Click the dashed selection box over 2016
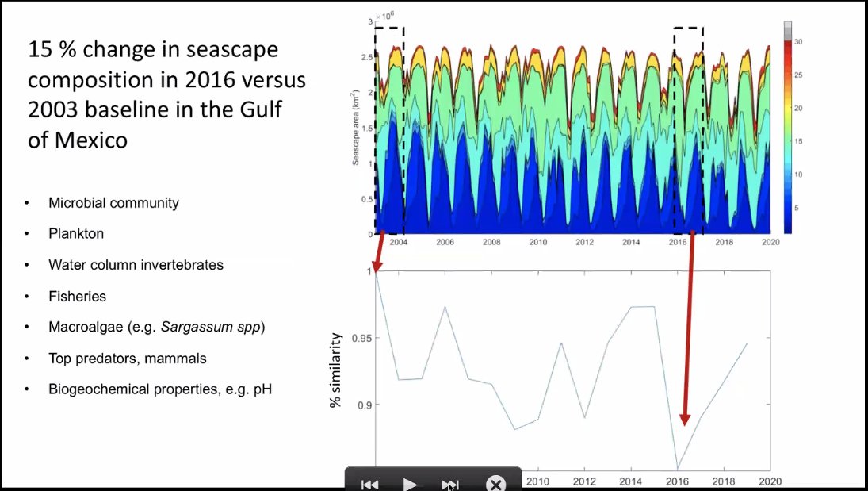This screenshot has height=491, width=868. pos(688,127)
